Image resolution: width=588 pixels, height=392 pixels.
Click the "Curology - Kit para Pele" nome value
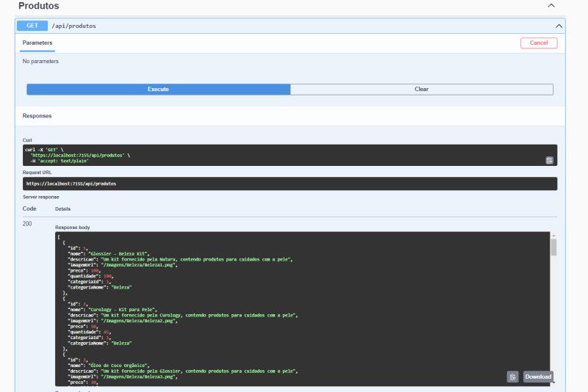[x=123, y=309]
